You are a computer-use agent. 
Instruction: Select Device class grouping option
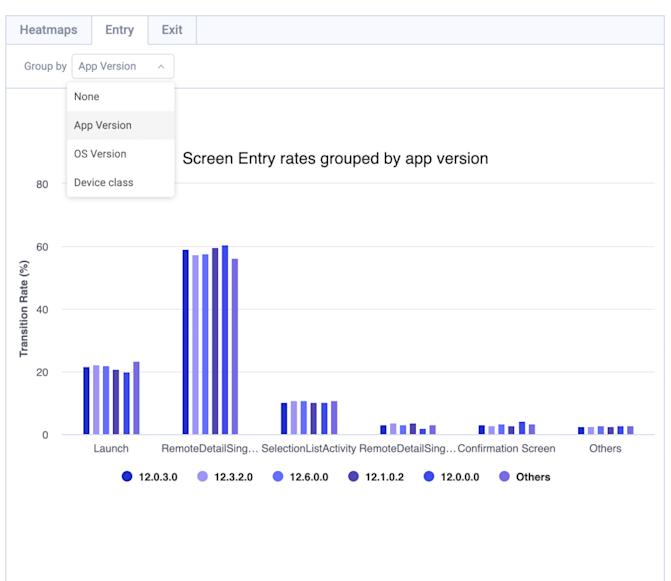coord(121,183)
